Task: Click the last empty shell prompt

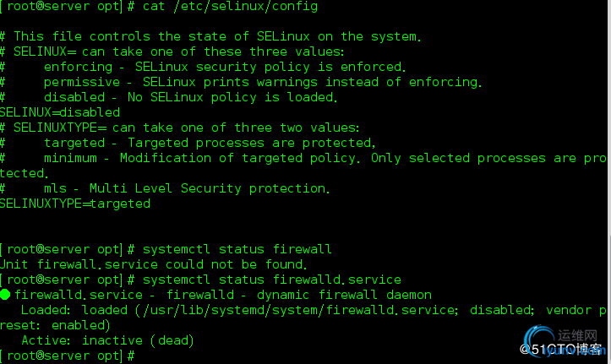Action: (68, 356)
